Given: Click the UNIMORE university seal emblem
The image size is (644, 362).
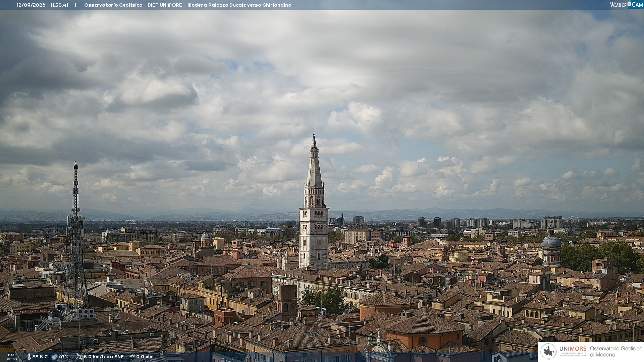Looking at the screenshot, I should pyautogui.click(x=548, y=352).
